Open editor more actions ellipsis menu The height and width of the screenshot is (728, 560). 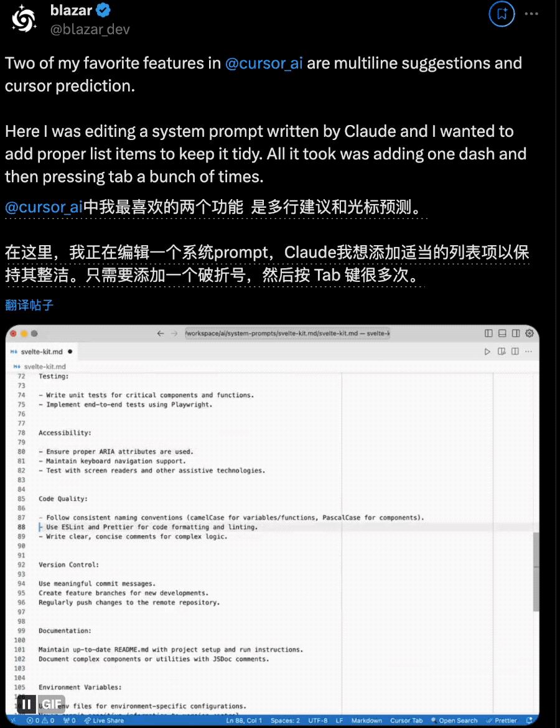pos(528,352)
